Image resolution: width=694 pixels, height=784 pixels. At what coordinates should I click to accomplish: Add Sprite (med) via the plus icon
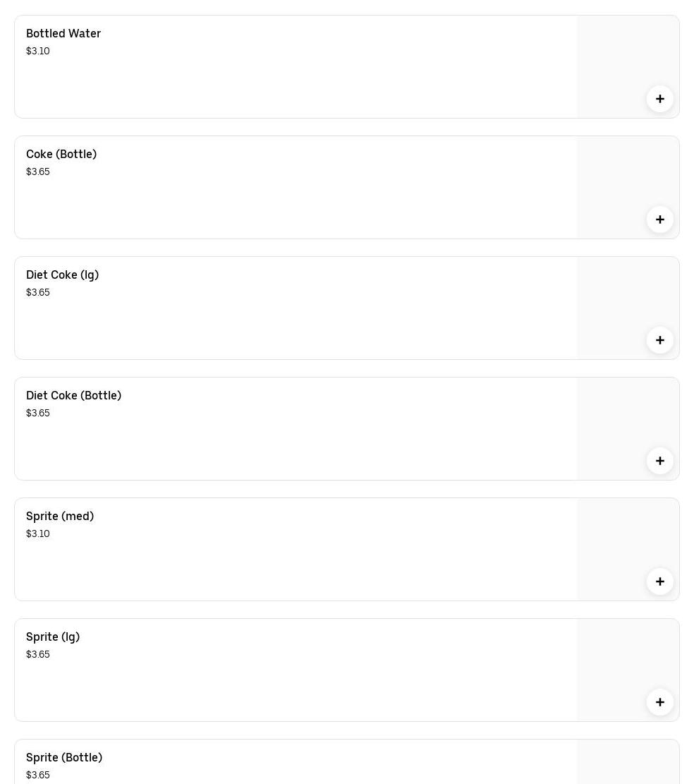pos(659,581)
